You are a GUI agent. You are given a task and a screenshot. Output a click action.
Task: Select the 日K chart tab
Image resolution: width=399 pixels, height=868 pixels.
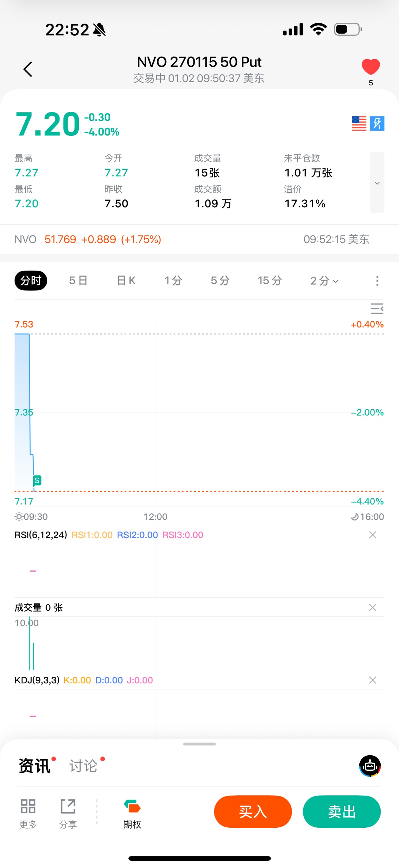[x=126, y=280]
